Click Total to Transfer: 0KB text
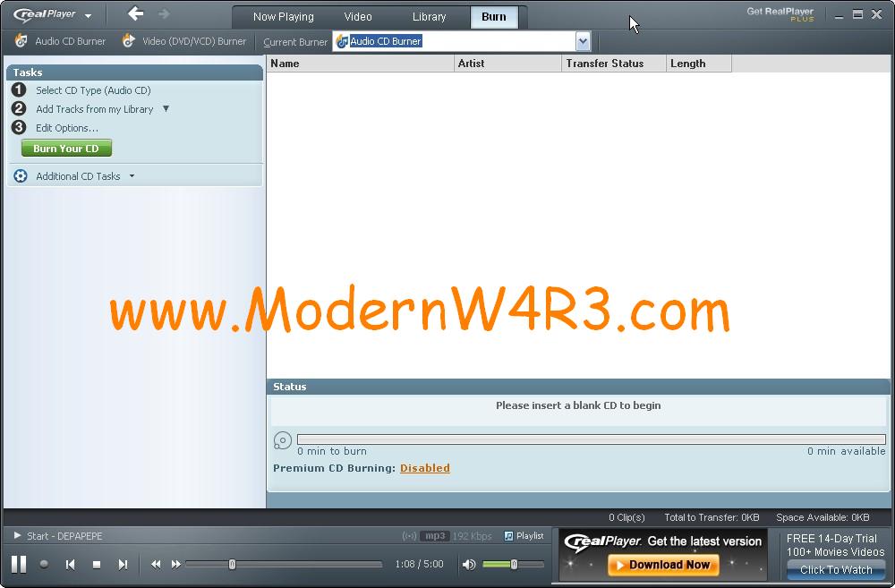The width and height of the screenshot is (895, 588). [x=712, y=517]
